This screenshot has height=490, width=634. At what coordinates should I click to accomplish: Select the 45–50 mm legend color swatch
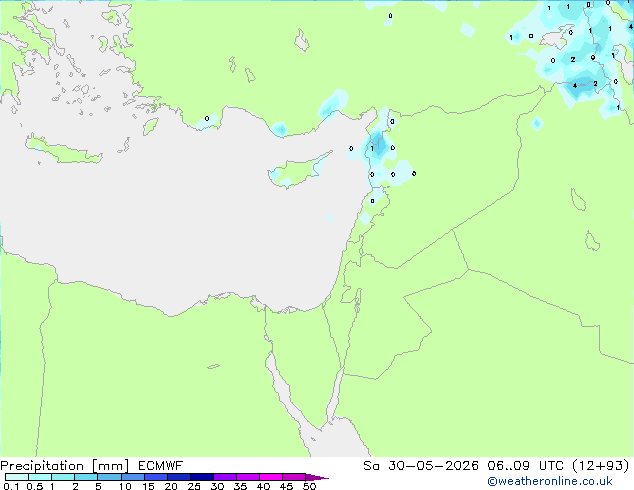[294, 477]
